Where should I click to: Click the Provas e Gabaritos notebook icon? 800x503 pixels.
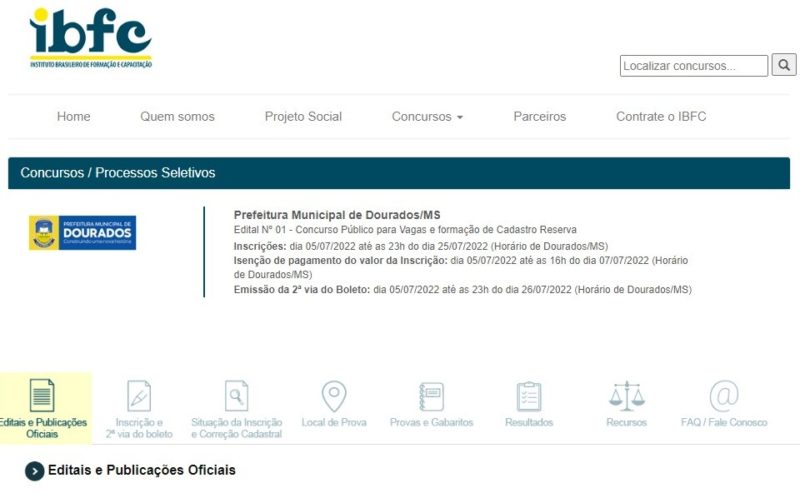pos(431,396)
